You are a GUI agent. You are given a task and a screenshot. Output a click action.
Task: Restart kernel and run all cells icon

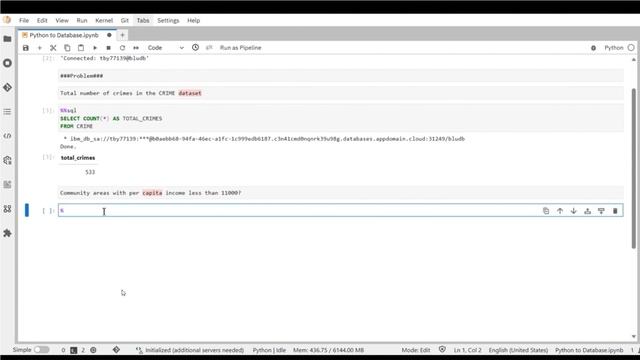click(136, 48)
